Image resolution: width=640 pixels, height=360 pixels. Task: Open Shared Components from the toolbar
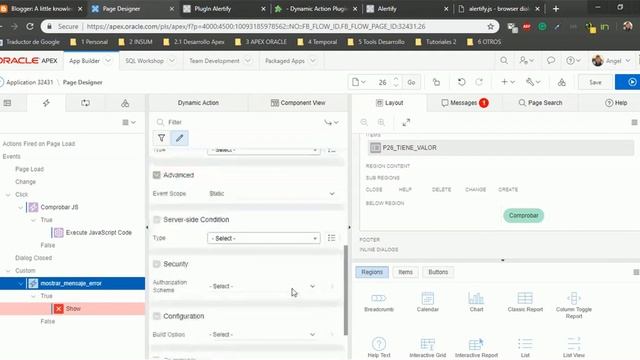[562, 82]
